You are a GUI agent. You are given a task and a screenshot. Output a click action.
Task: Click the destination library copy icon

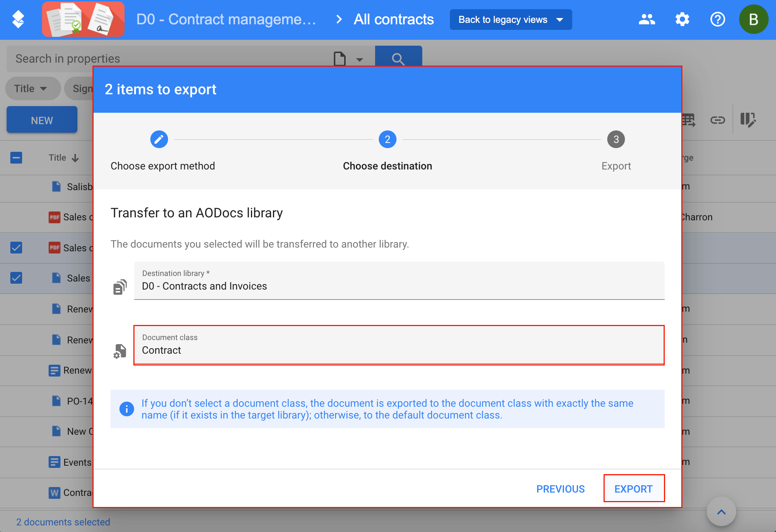[120, 287]
